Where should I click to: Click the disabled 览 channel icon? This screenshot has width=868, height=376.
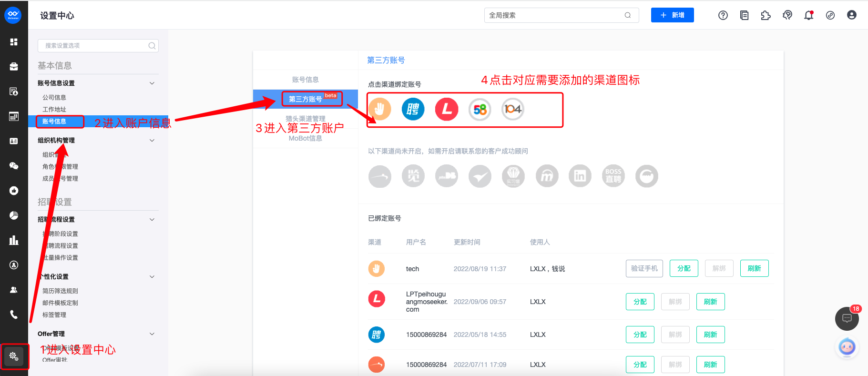[413, 176]
